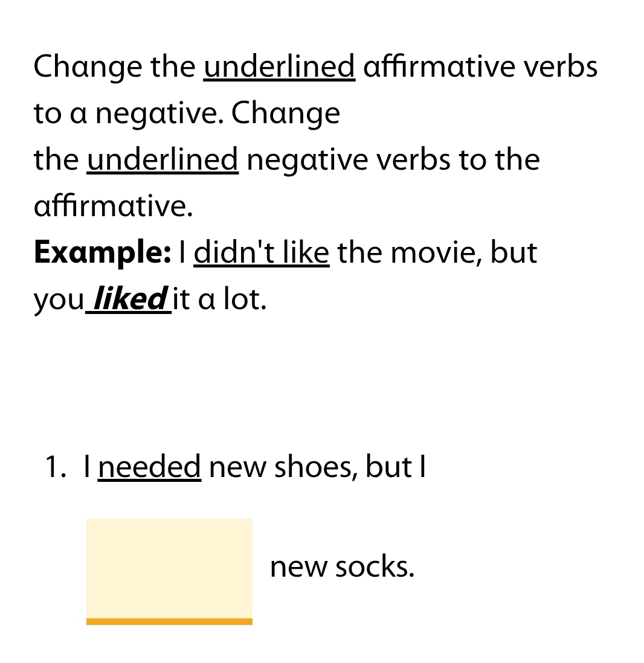This screenshot has width=644, height=663.
Task: Click the phrase "negative verbs to the"
Action: (x=393, y=159)
